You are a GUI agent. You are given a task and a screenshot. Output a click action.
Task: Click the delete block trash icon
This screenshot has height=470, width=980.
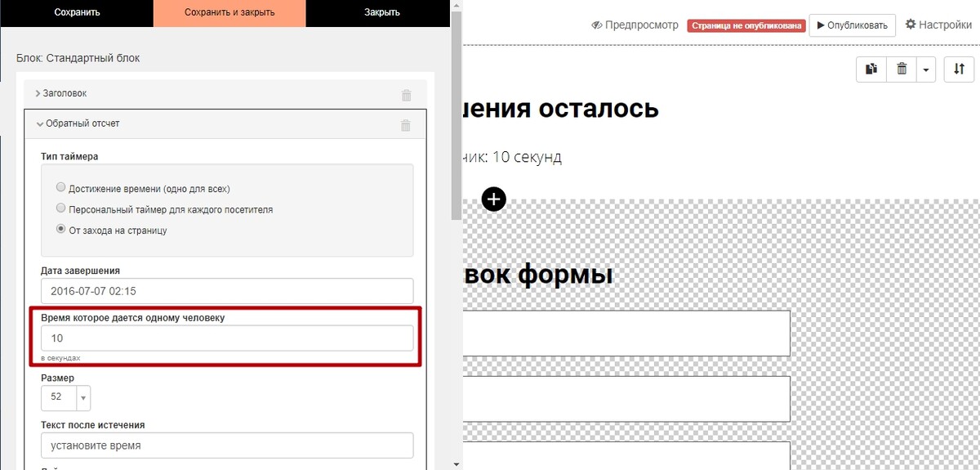point(902,69)
